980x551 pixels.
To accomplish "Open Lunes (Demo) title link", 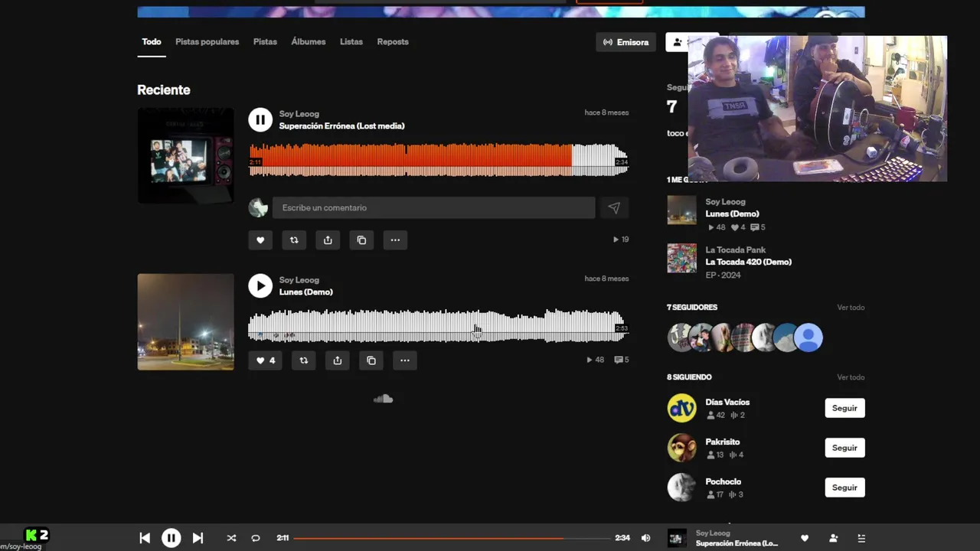I will 305,292.
